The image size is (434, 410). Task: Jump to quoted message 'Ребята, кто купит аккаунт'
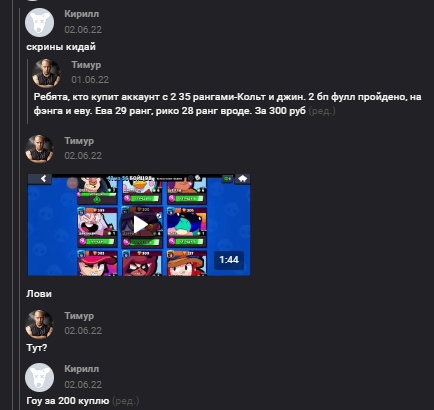[227, 104]
